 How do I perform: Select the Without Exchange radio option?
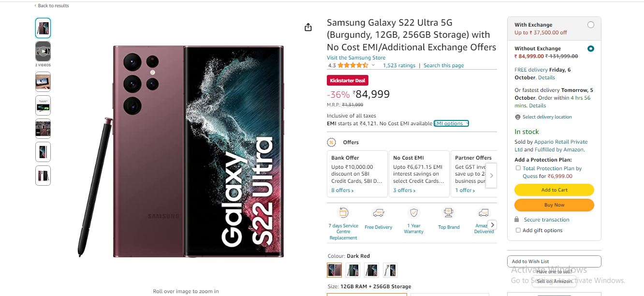tap(590, 48)
